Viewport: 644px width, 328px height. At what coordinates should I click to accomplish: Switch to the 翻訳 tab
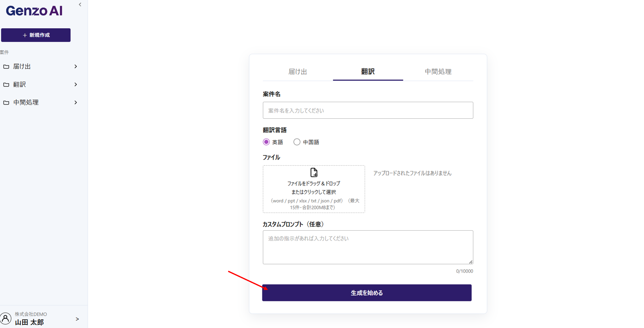coord(368,72)
